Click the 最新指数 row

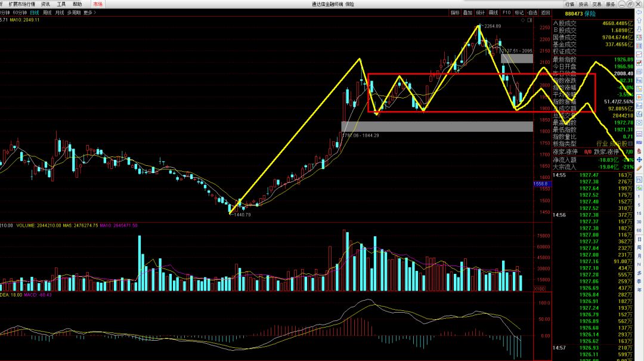point(593,60)
